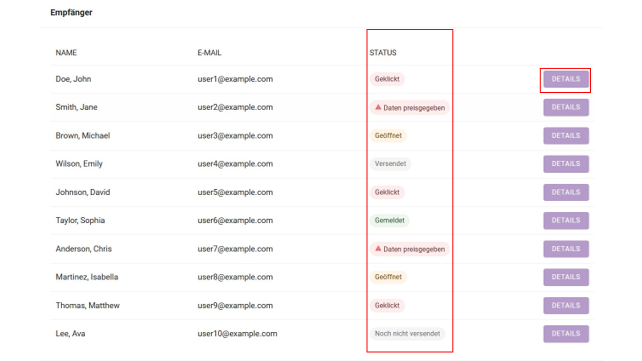The width and height of the screenshot is (642, 361).
Task: Click email user10@example.com
Action: pyautogui.click(x=237, y=334)
